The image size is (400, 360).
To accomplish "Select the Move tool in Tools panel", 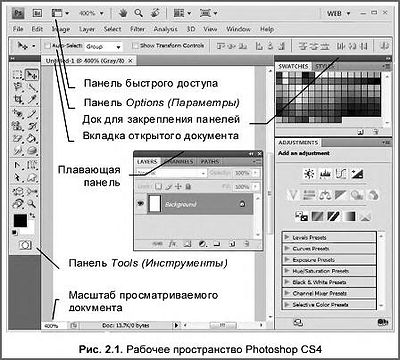I will (x=32, y=75).
